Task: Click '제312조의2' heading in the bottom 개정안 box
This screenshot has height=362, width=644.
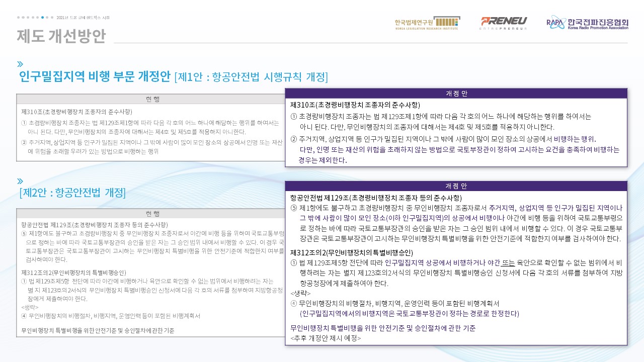Action: point(352,252)
